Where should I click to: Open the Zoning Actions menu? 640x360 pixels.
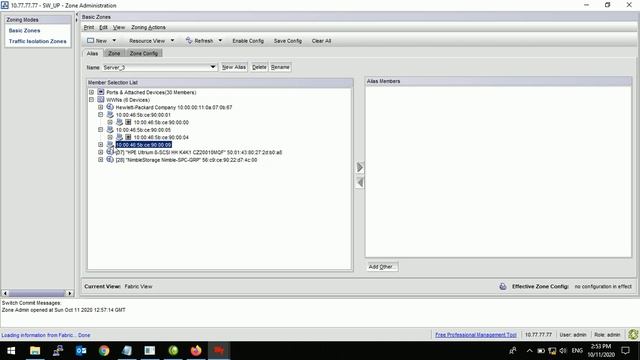click(148, 27)
